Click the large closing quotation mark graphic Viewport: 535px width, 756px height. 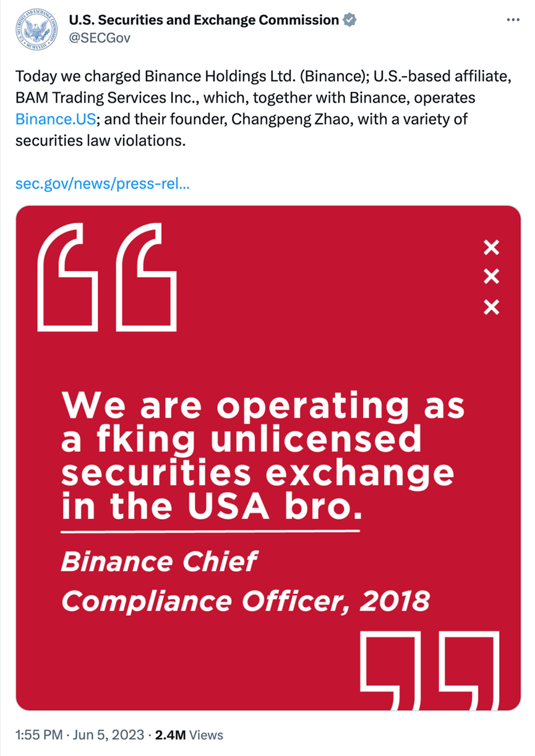coord(430,670)
